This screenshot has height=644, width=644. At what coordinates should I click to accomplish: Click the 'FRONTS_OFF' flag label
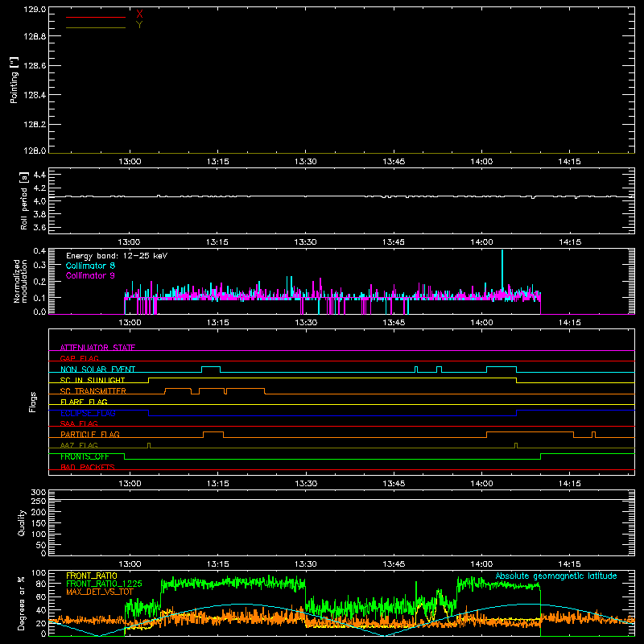pos(85,456)
